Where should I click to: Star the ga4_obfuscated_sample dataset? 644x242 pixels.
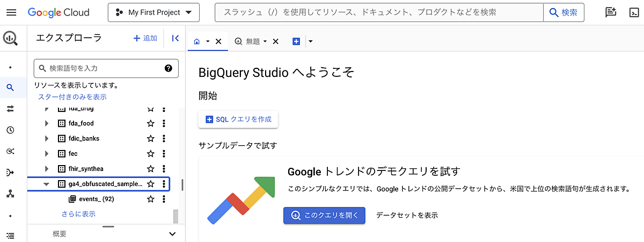tap(151, 184)
